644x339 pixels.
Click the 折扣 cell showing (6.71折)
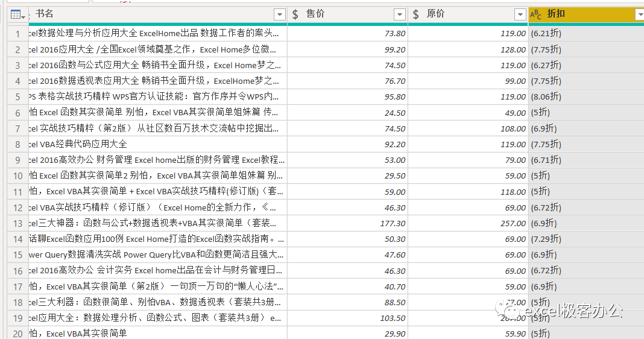(586, 160)
